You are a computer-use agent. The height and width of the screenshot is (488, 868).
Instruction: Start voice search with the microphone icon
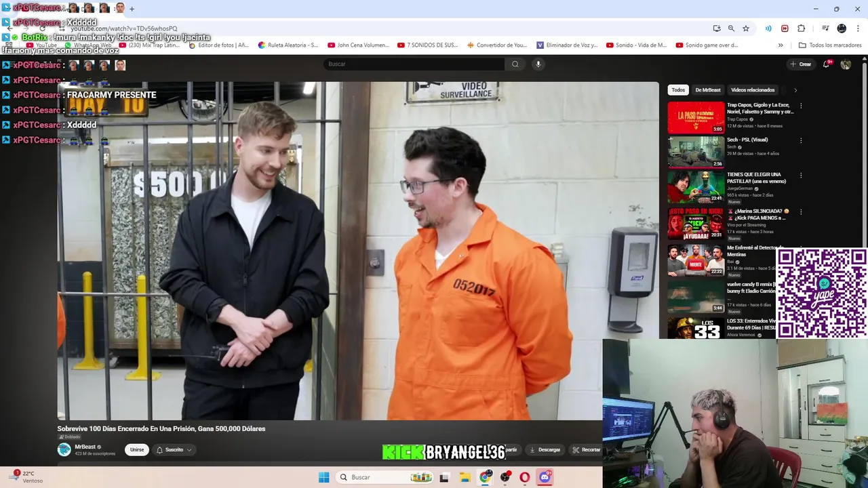(538, 64)
